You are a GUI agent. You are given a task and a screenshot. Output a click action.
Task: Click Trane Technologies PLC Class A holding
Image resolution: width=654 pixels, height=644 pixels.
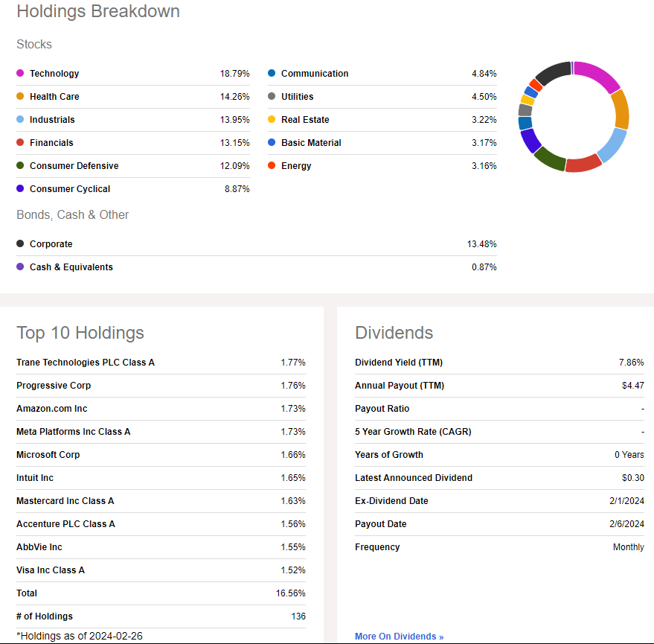(x=86, y=363)
